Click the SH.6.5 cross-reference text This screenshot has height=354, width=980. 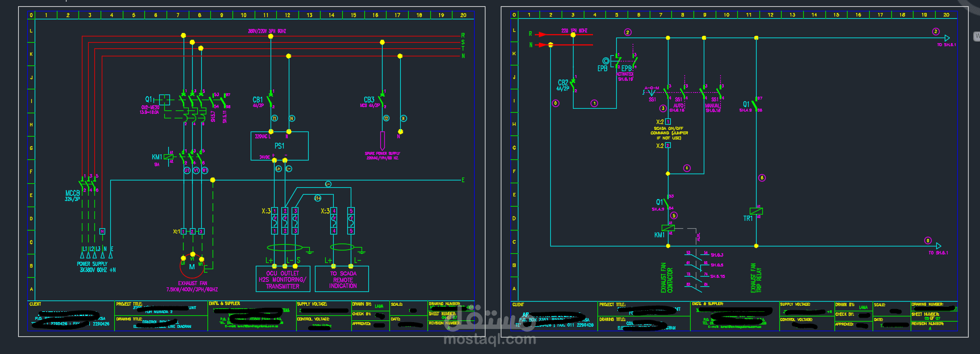[716, 265]
